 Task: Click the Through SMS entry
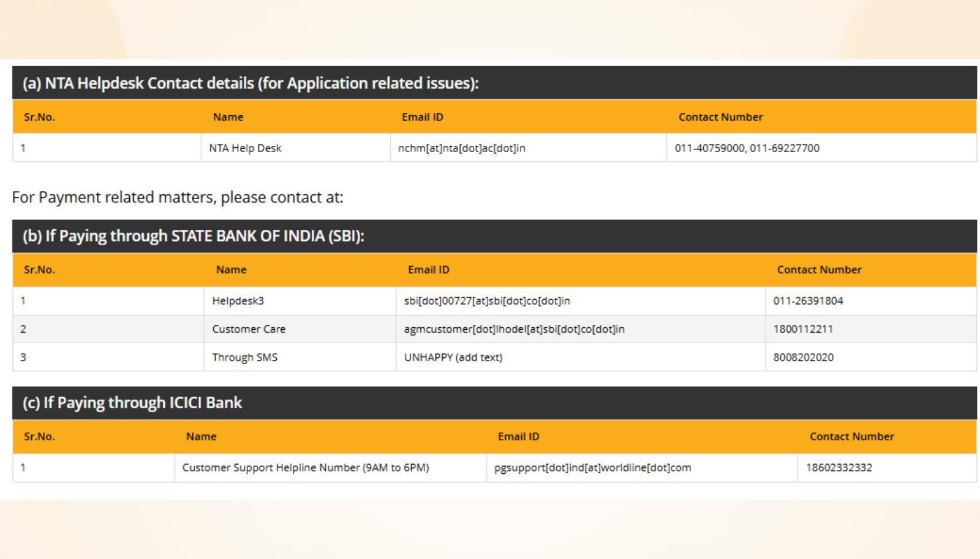click(x=244, y=357)
